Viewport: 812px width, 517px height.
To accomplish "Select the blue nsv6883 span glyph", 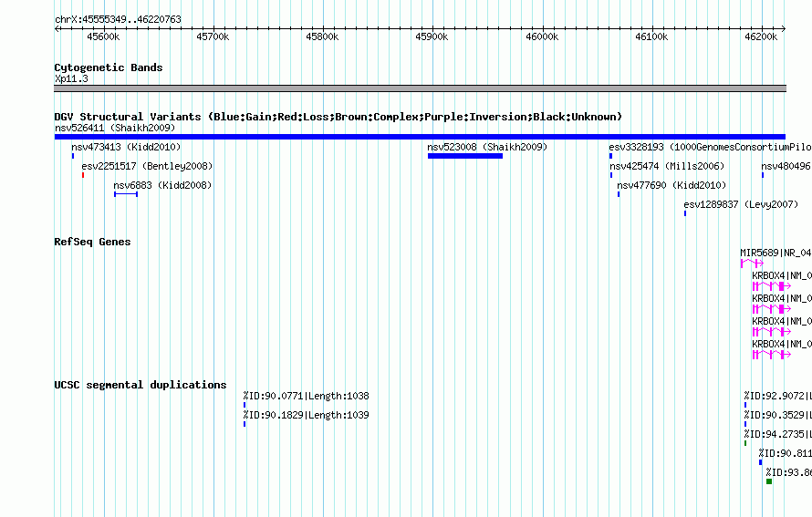I will coord(126,194).
